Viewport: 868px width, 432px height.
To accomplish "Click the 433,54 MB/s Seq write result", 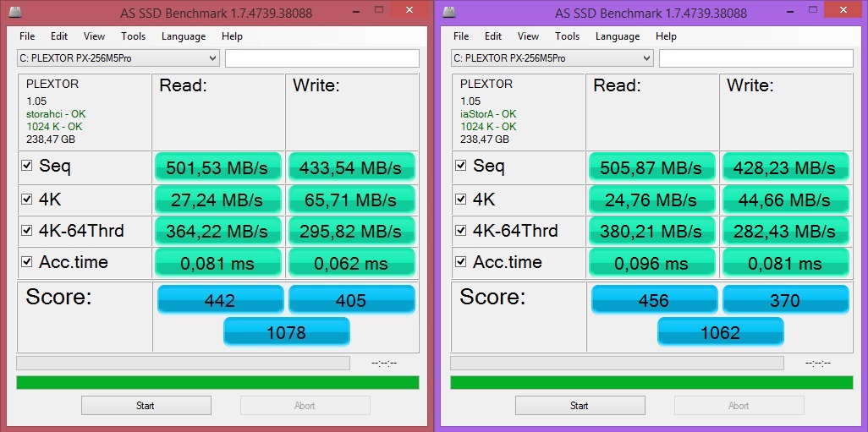I will click(x=352, y=167).
